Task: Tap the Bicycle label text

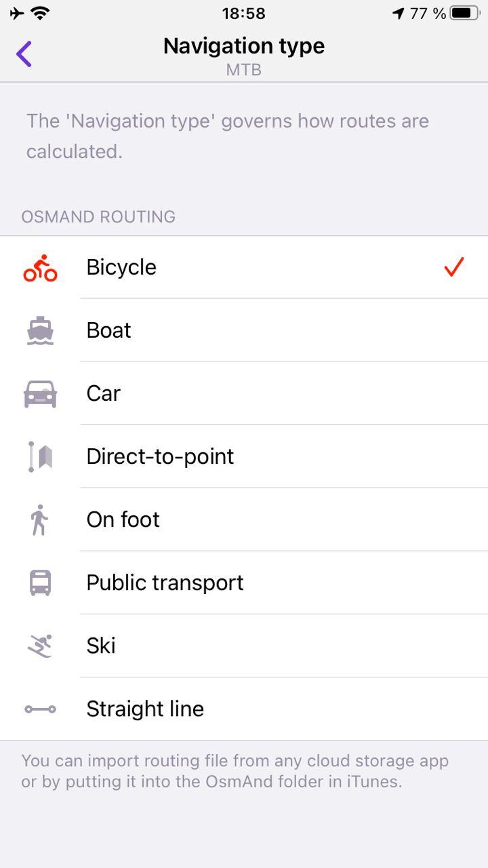Action: point(121,267)
